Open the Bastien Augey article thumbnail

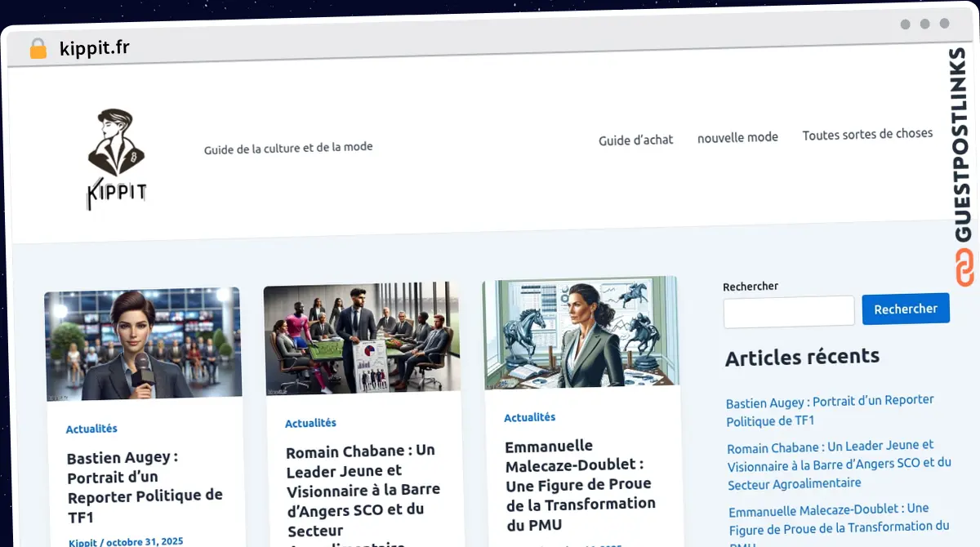click(x=143, y=344)
